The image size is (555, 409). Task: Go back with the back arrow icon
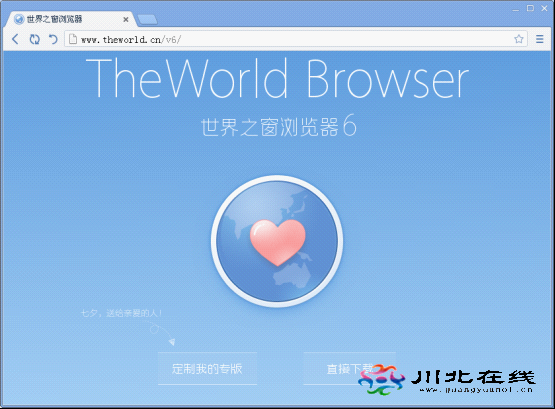pos(15,39)
